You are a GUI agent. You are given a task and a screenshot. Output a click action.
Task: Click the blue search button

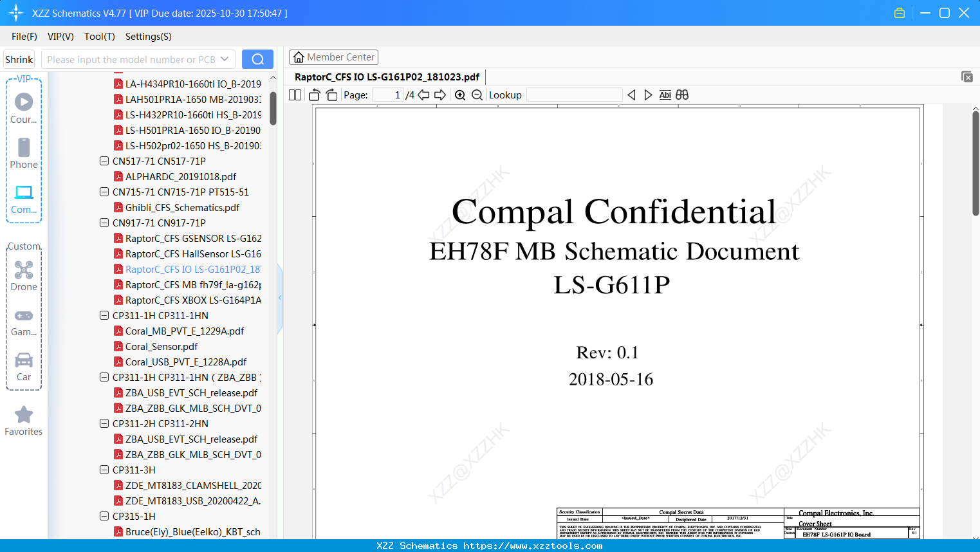(257, 59)
